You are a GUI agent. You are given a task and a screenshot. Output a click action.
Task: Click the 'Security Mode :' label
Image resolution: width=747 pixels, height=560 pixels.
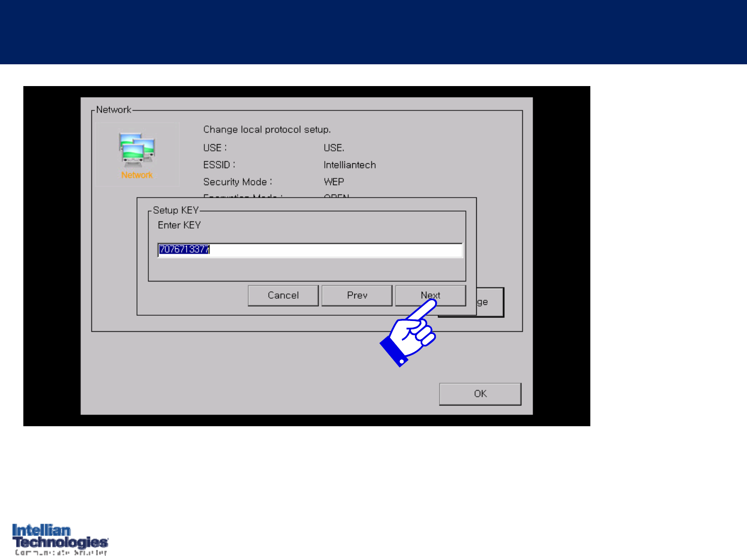click(238, 182)
